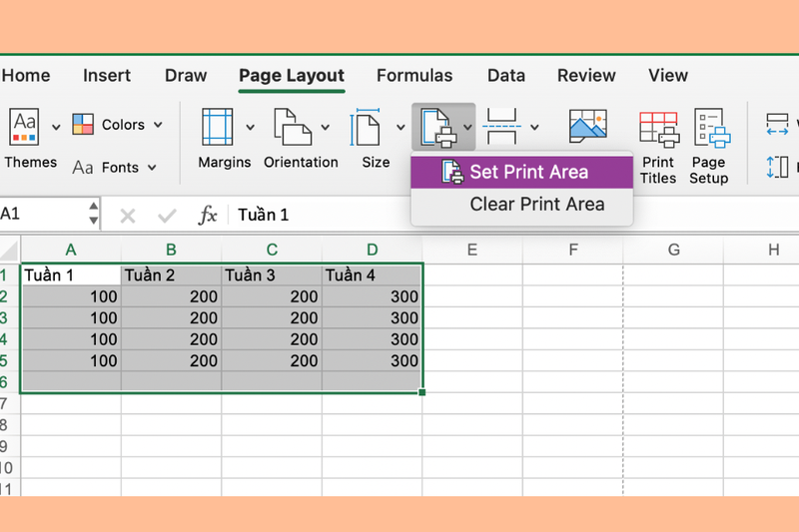Select row 7 header
This screenshot has width=799, height=532.
(10, 403)
